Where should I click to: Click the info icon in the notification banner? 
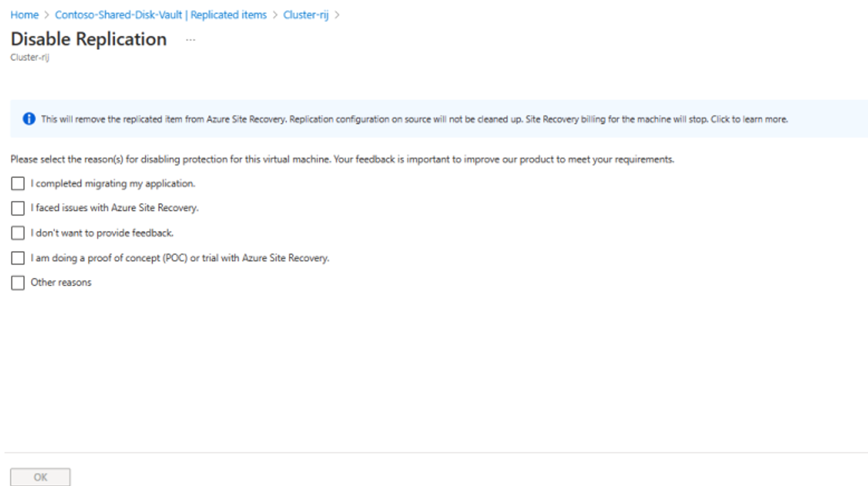[29, 119]
